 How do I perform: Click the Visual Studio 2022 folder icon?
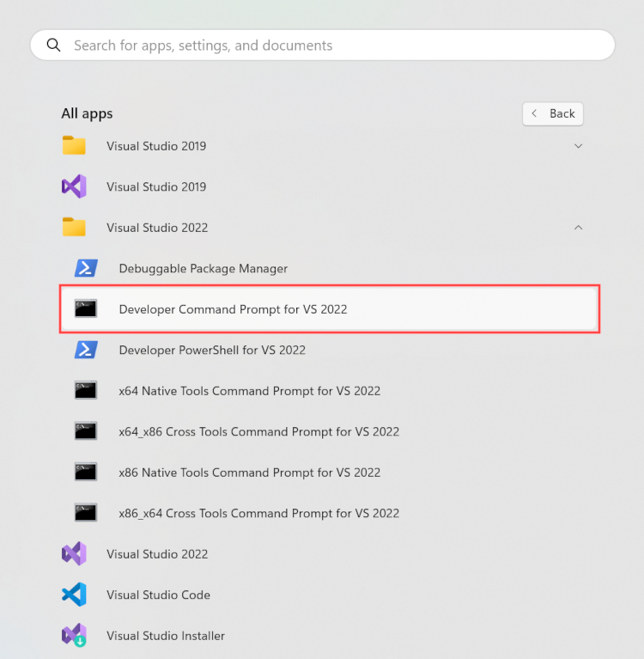74,227
